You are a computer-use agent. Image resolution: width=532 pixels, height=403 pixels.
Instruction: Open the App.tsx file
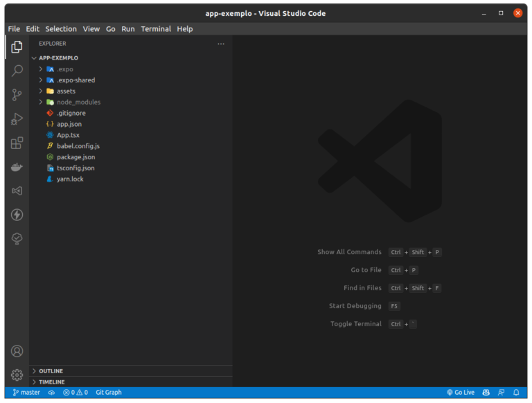[x=68, y=135]
